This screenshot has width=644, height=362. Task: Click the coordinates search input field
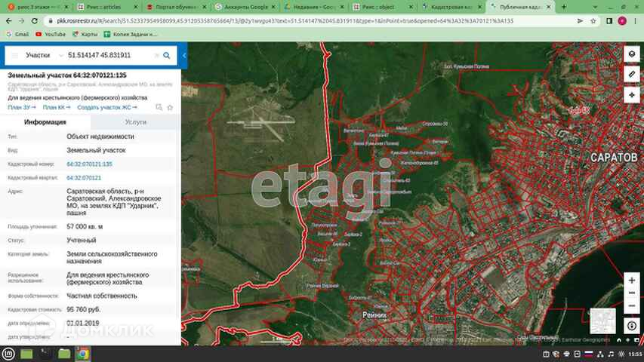pyautogui.click(x=109, y=55)
